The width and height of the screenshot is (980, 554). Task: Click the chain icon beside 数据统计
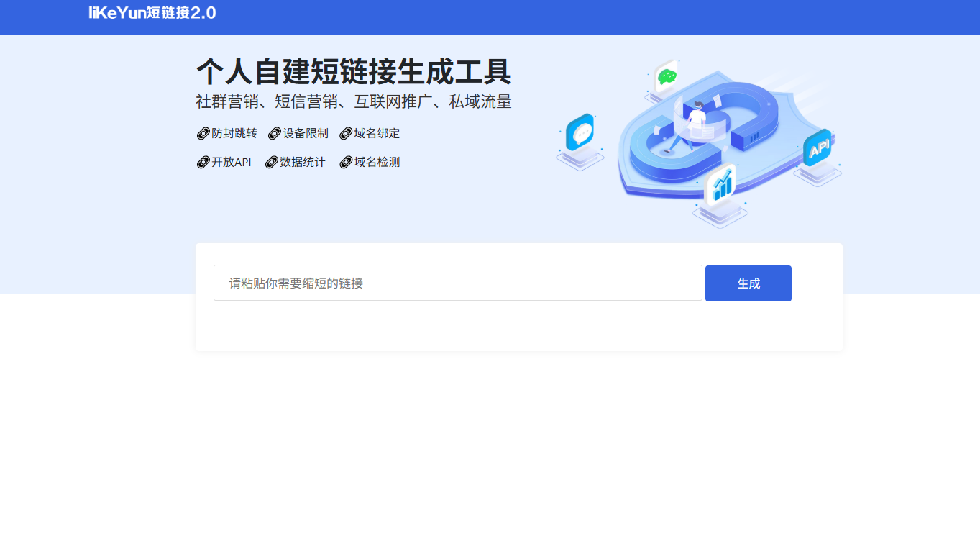pos(271,163)
